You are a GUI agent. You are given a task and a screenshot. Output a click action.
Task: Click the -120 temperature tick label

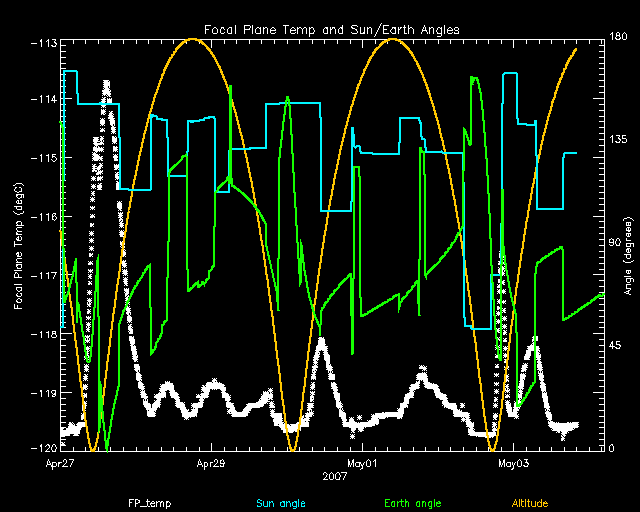tap(44, 447)
